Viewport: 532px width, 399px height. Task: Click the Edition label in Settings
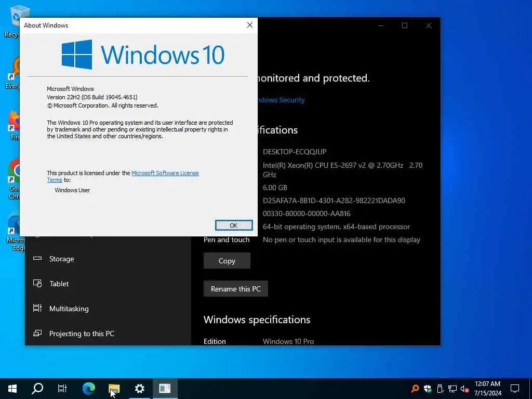click(215, 341)
